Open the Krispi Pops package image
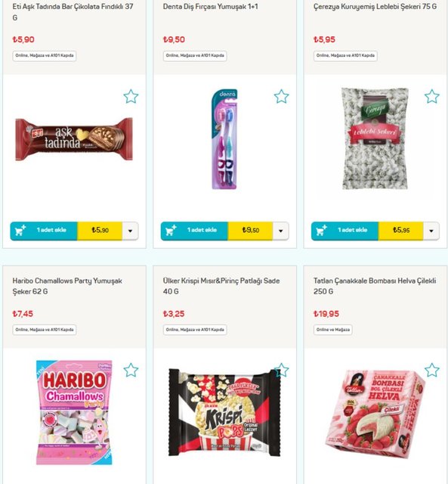This screenshot has width=448, height=484. (x=224, y=411)
